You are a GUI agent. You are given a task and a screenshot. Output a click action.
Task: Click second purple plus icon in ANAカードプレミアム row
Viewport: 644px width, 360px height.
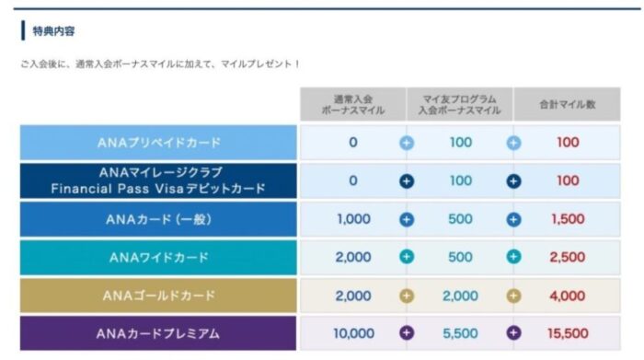point(513,333)
